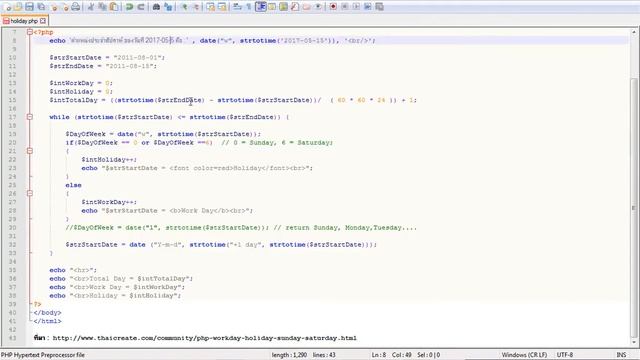
Task: Save the file with the floppy icon
Action: (x=29, y=7)
